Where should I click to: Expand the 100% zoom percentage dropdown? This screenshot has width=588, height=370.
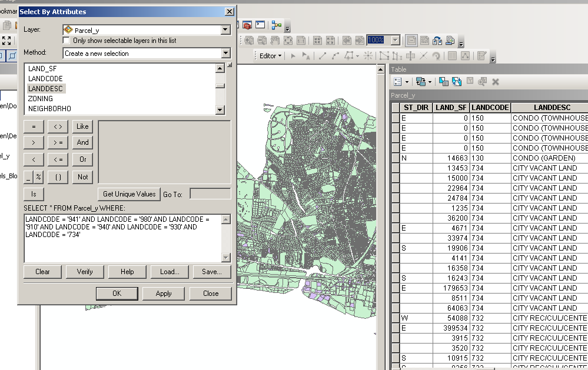coord(395,41)
